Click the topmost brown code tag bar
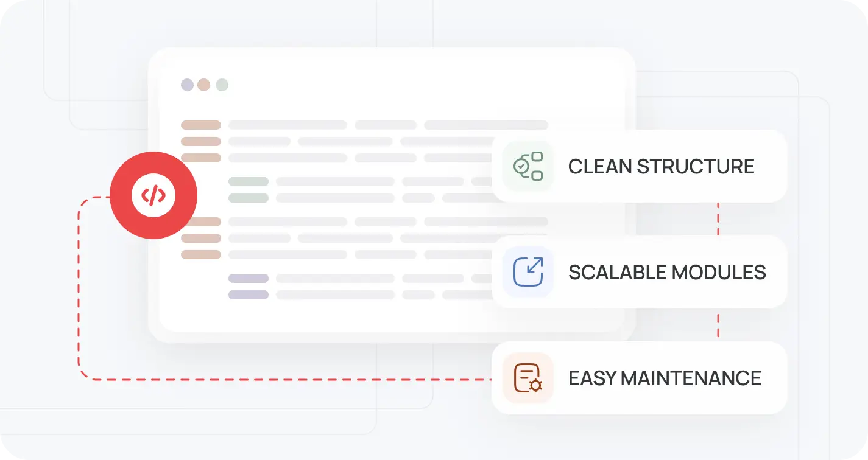This screenshot has width=868, height=460. [201, 125]
